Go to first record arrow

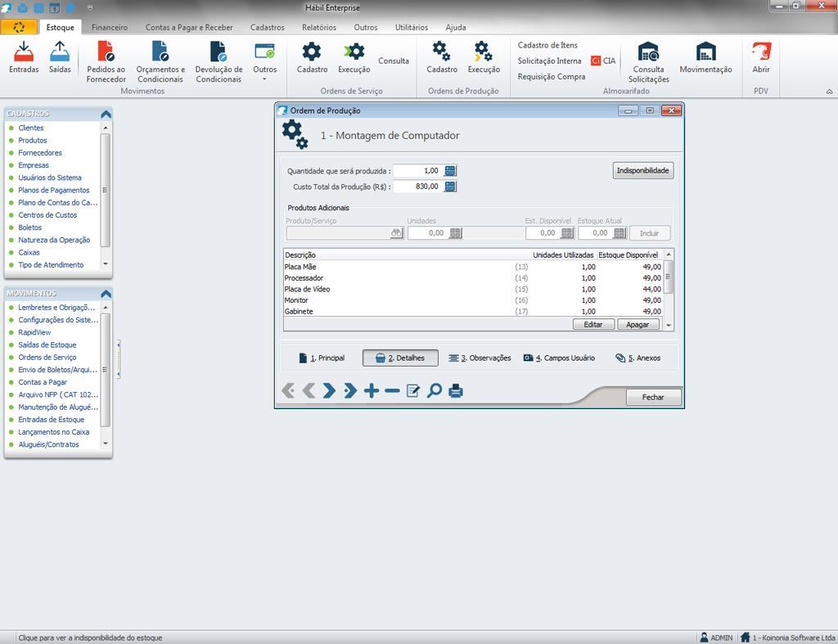(x=287, y=390)
